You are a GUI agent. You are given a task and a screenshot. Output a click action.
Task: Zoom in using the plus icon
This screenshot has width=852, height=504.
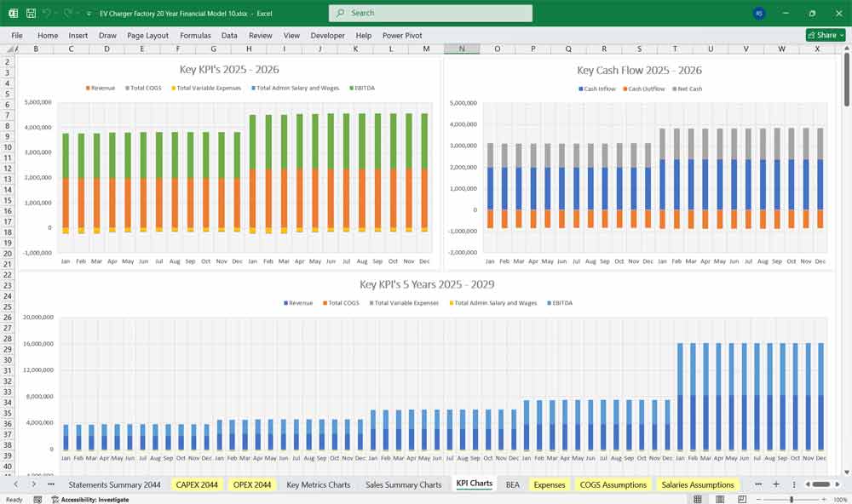click(823, 497)
